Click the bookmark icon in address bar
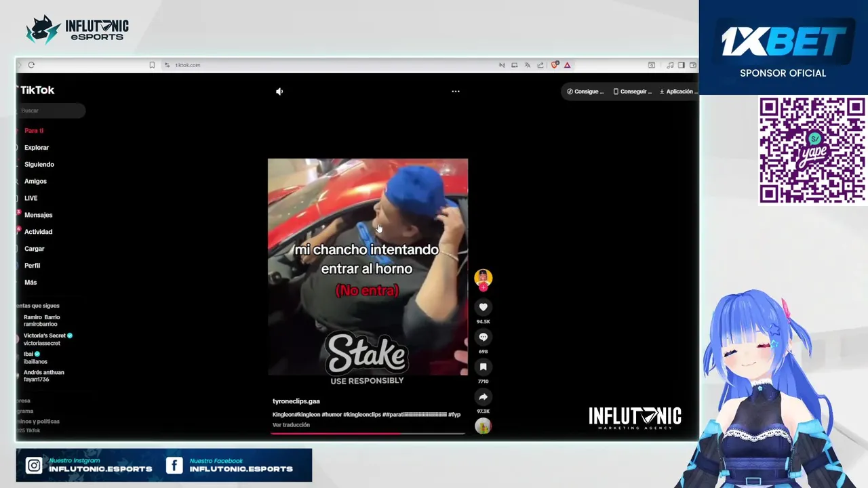Viewport: 868px width, 488px height. click(x=152, y=65)
